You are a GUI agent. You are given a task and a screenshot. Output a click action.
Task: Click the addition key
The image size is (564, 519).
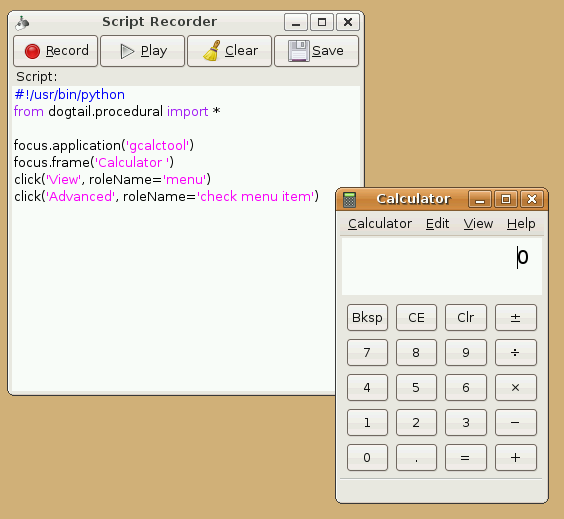tap(515, 457)
